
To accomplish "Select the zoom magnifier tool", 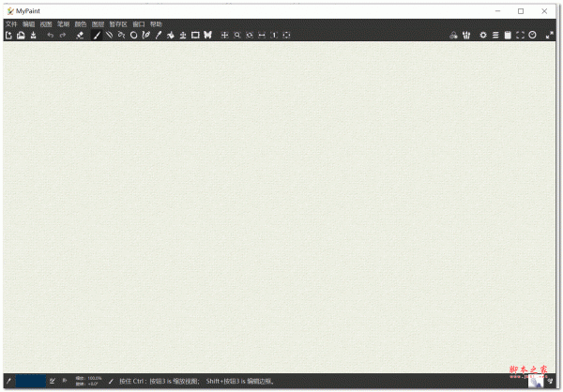I will click(237, 35).
